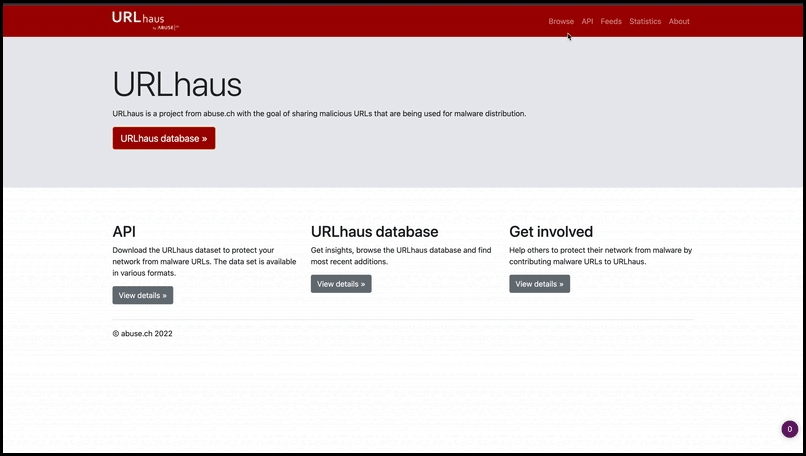Click the purple counter badge in the corner
The height and width of the screenshot is (456, 806).
(x=789, y=429)
